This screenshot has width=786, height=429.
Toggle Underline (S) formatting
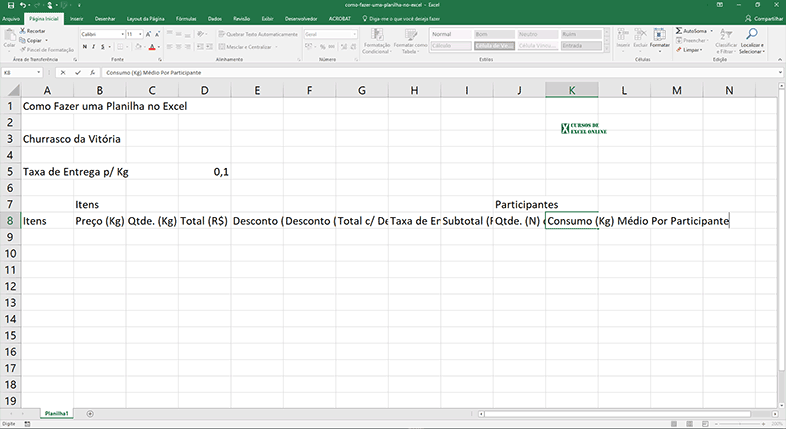[x=102, y=47]
